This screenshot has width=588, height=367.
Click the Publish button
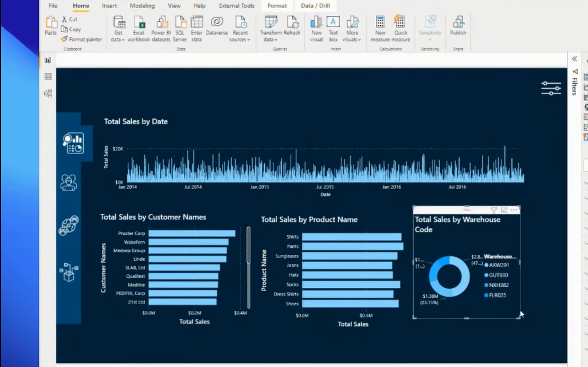click(x=458, y=26)
